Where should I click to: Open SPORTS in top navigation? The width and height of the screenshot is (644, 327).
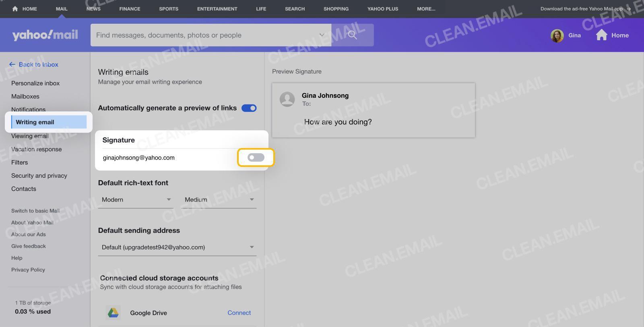169,9
